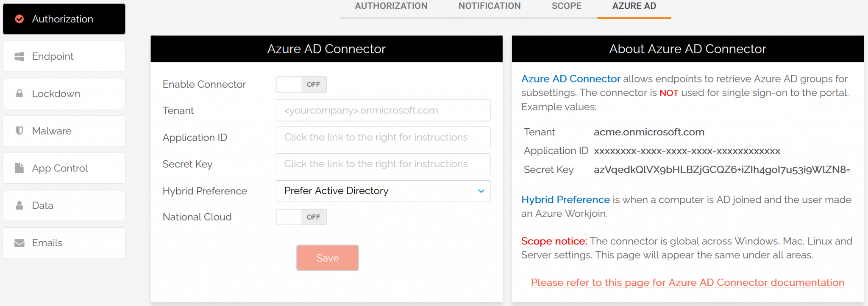Select the App Control document icon
Image resolution: width=868 pixels, height=306 pixels.
pyautogui.click(x=19, y=168)
